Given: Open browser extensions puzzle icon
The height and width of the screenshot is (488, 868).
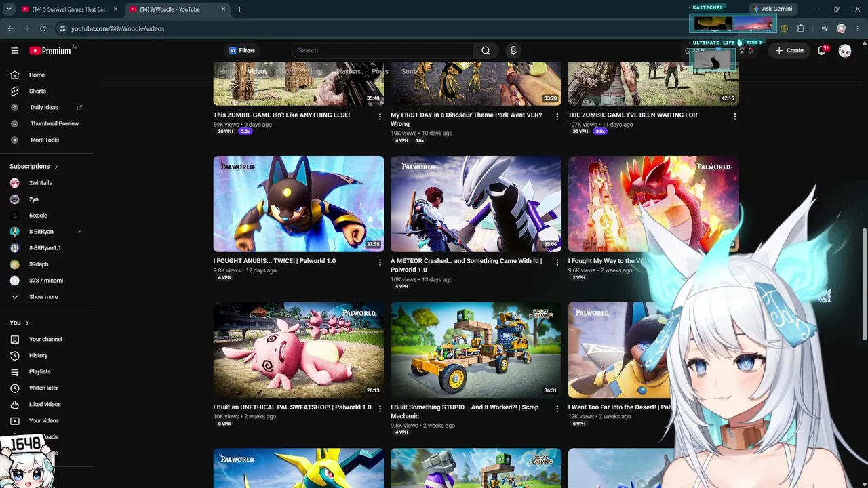Looking at the screenshot, I should (801, 28).
